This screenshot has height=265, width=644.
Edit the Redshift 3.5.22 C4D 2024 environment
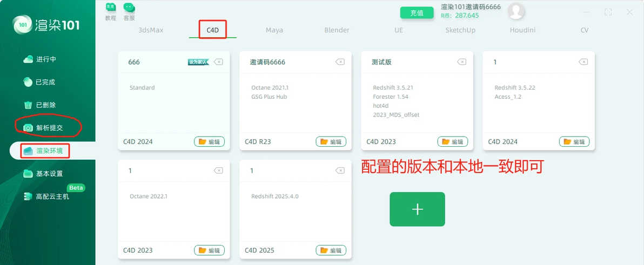point(574,141)
